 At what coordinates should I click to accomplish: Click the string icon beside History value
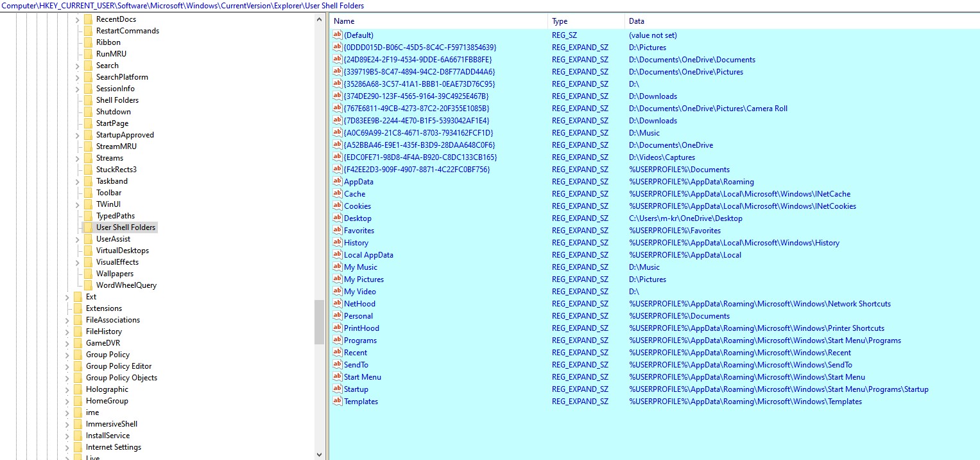coord(338,243)
